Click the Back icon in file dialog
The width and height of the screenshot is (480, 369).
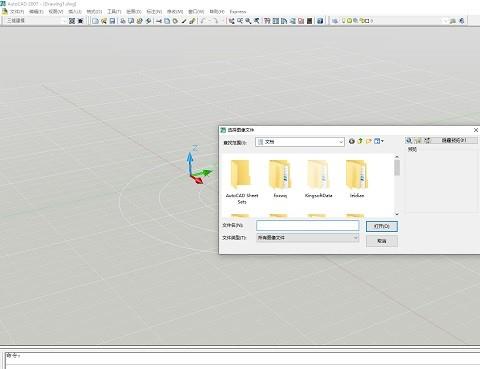(x=351, y=141)
